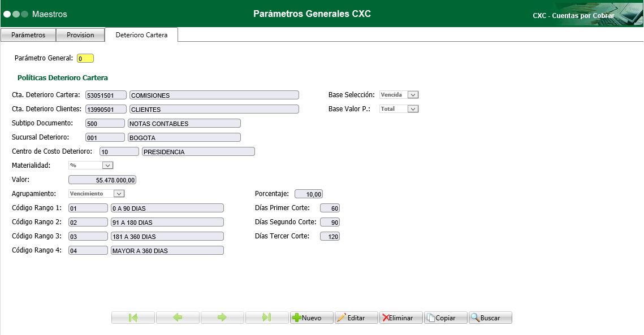Click the Eliminar button
This screenshot has width=644, height=335.
pyautogui.click(x=401, y=317)
